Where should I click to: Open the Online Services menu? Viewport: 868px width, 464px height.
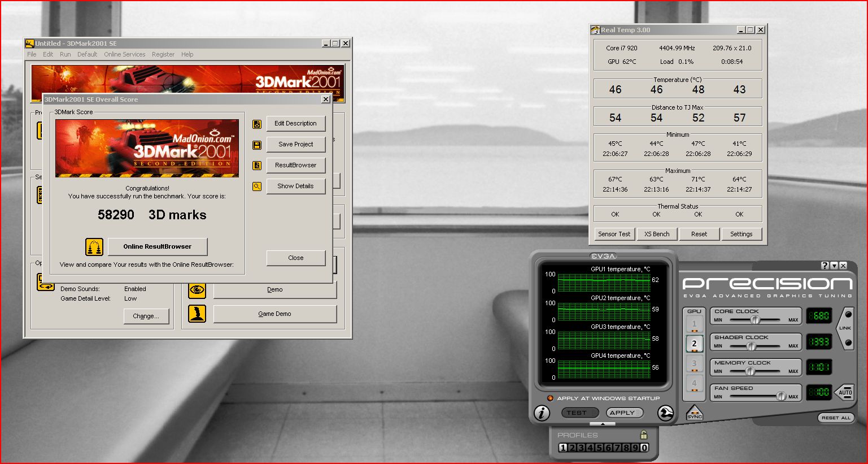tap(125, 55)
